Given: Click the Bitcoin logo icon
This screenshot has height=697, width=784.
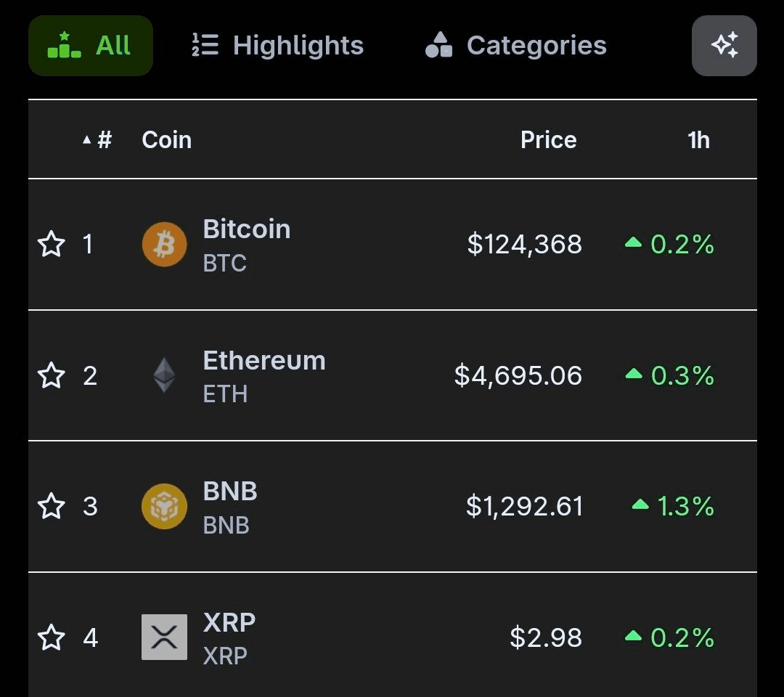Looking at the screenshot, I should click(x=164, y=244).
